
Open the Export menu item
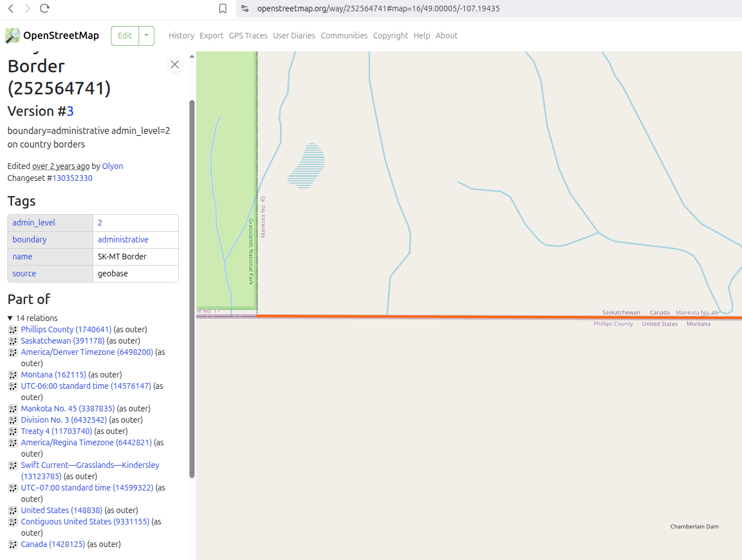pos(212,36)
